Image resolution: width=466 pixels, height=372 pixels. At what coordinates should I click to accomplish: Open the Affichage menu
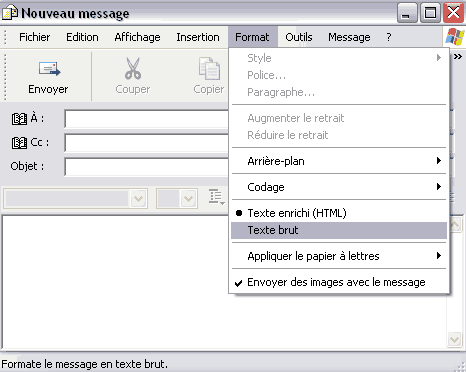[x=137, y=37]
